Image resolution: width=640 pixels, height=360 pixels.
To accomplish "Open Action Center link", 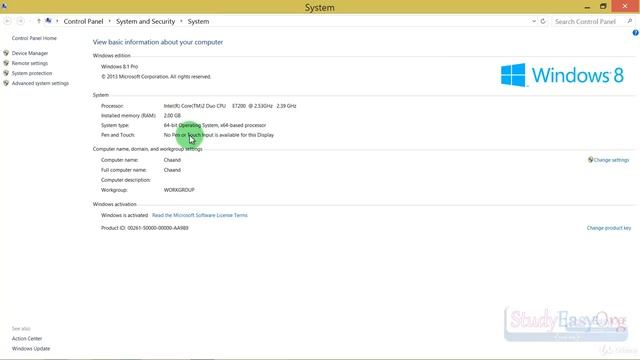I will tap(27, 338).
